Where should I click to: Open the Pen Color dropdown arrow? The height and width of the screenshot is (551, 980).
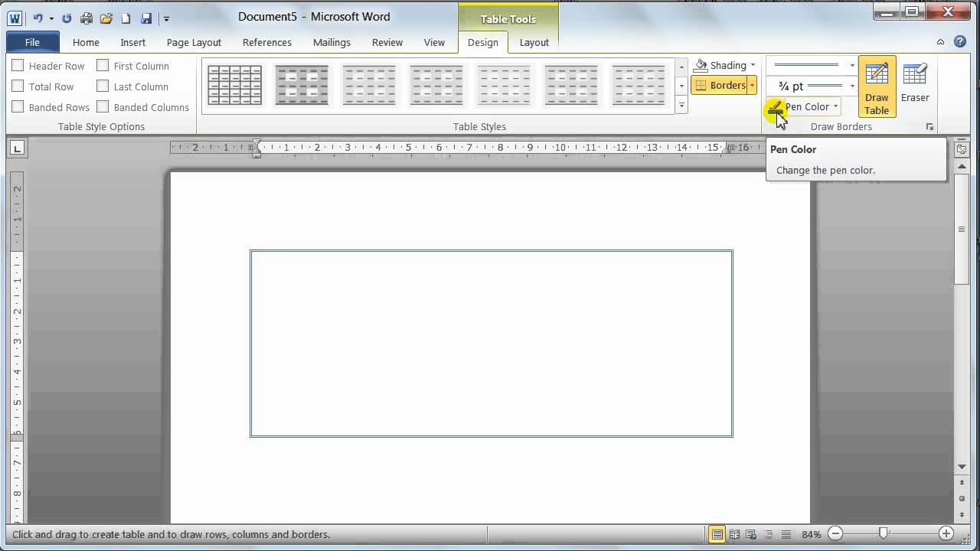(835, 106)
